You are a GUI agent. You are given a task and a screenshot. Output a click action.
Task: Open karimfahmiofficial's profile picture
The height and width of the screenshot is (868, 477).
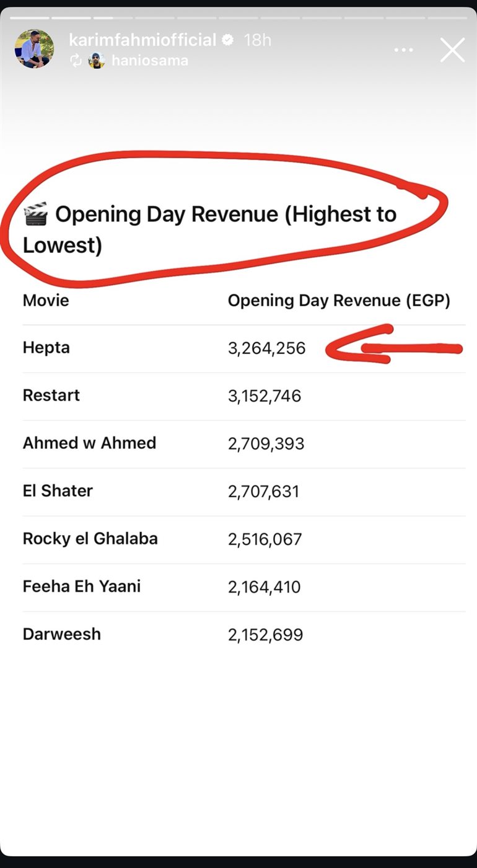pyautogui.click(x=34, y=48)
